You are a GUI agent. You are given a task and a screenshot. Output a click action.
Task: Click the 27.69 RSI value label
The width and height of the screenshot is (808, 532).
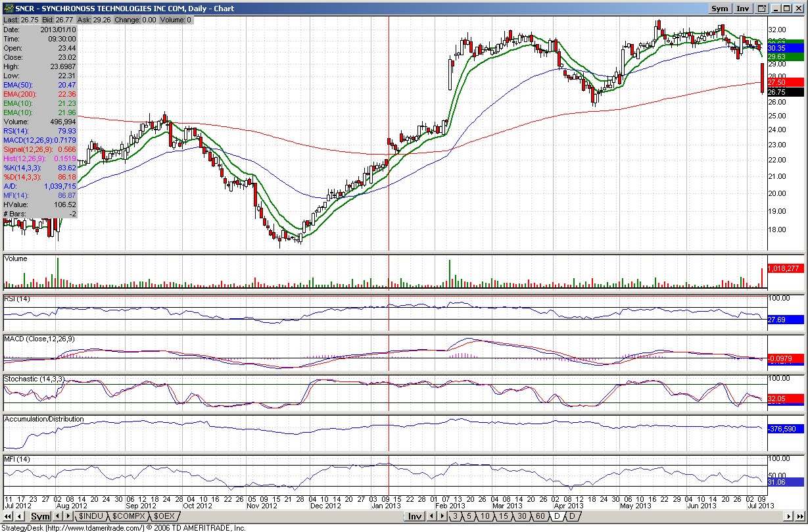786,319
